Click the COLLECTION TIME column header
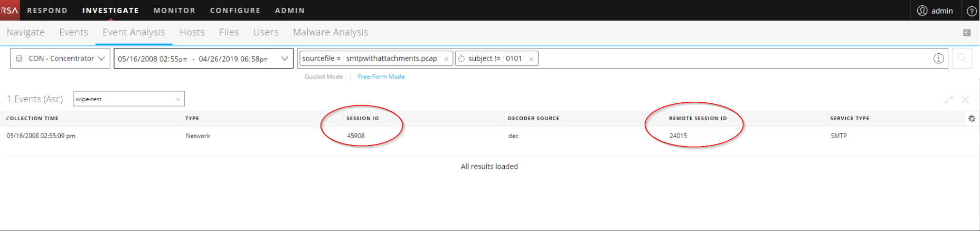 tap(32, 119)
